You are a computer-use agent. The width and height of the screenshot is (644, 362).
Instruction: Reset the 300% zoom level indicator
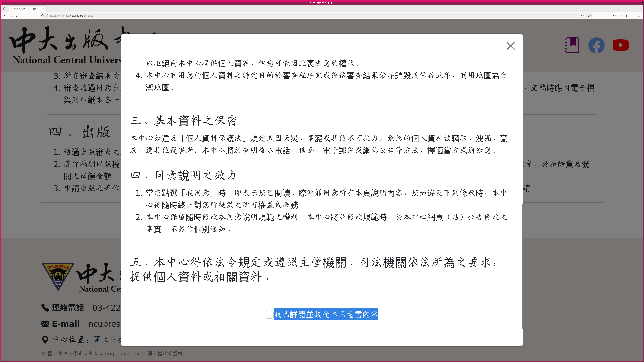(582, 16)
